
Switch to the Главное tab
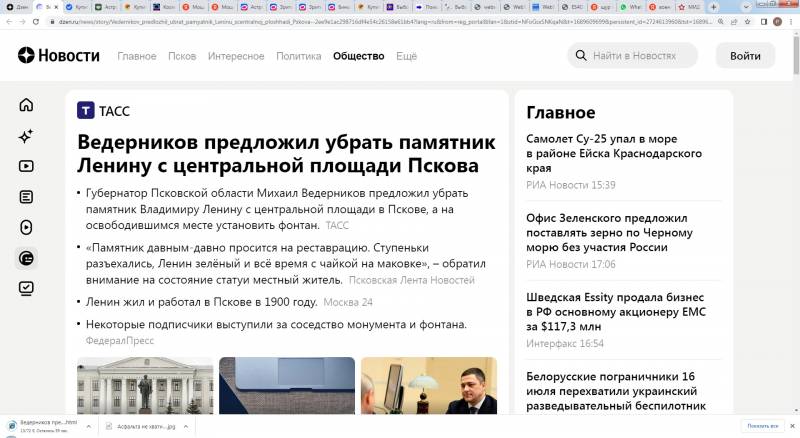[x=137, y=56]
